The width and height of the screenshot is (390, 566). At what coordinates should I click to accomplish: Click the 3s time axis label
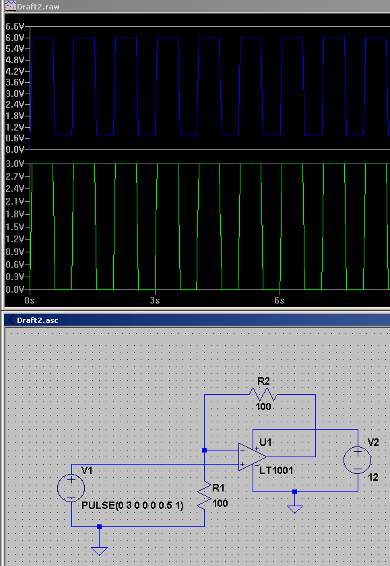155,300
